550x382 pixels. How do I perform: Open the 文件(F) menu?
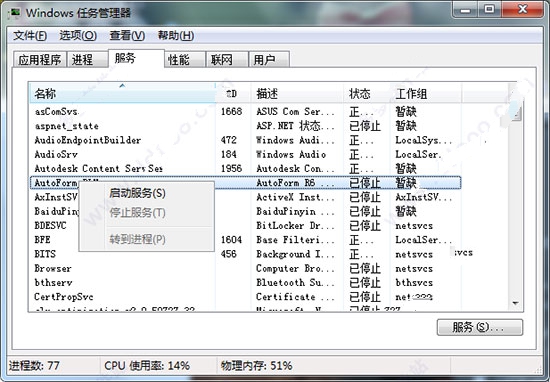(x=30, y=35)
